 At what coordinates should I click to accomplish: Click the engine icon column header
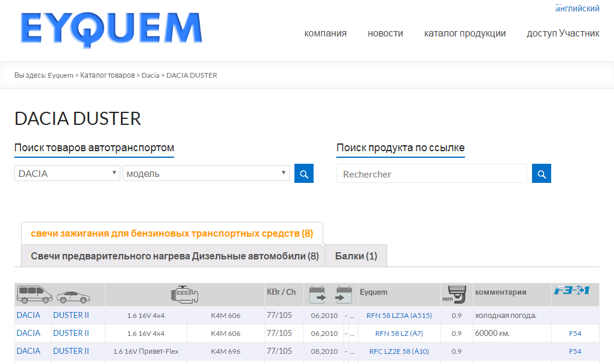point(184,295)
